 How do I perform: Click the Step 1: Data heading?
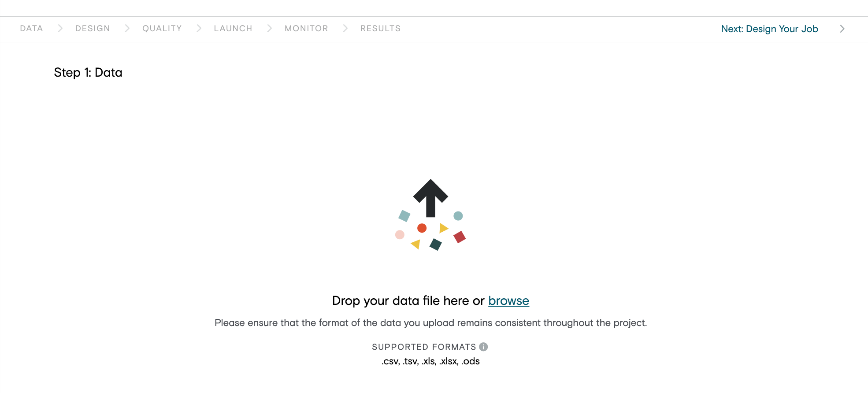coord(88,72)
